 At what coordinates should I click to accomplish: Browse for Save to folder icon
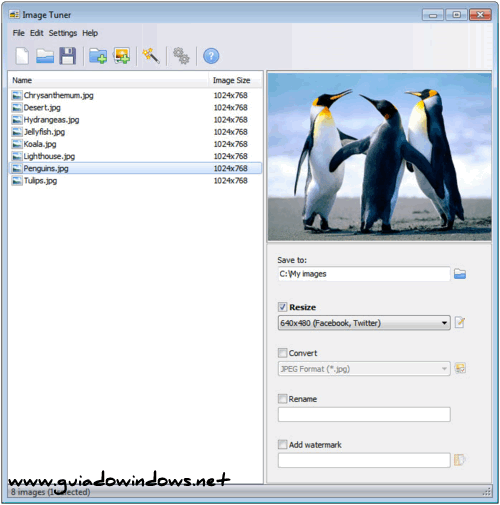point(460,274)
